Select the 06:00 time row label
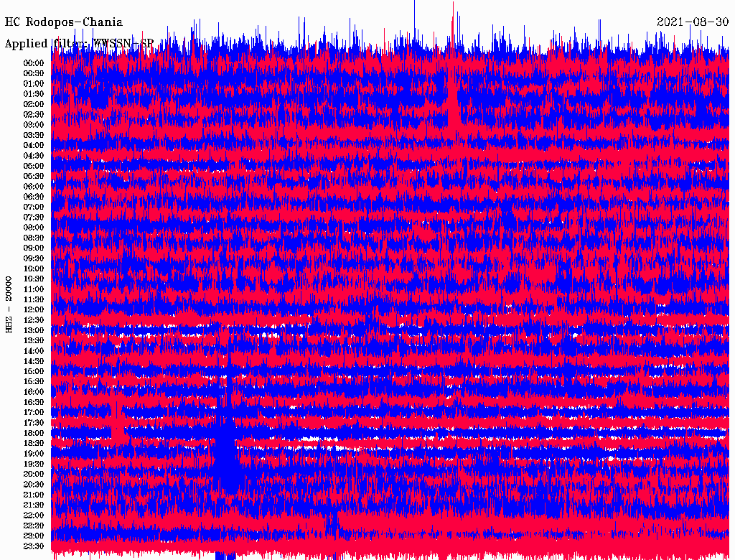Viewport: 735px width, 560px height. pos(34,187)
